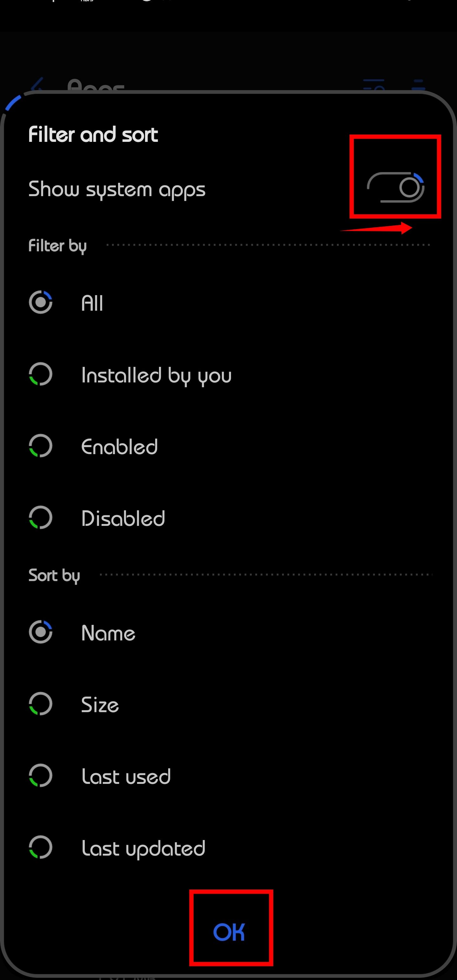
Task: Click the Filter and sort title
Action: [93, 135]
